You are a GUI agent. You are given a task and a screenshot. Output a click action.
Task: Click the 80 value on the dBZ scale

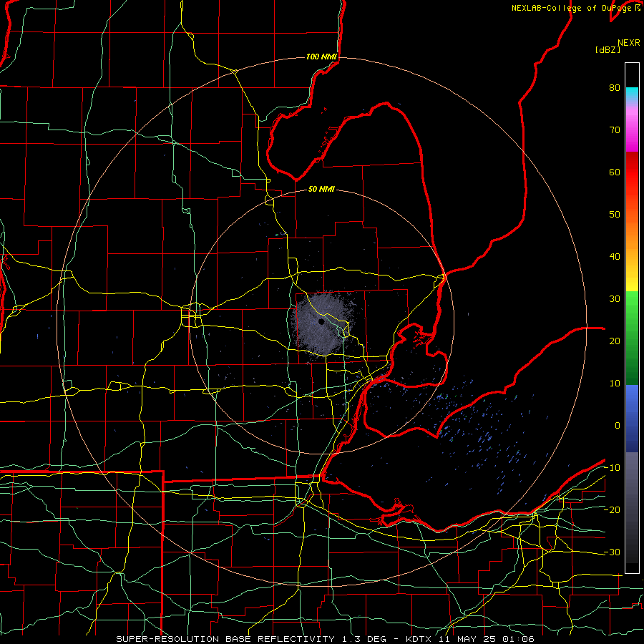click(615, 87)
